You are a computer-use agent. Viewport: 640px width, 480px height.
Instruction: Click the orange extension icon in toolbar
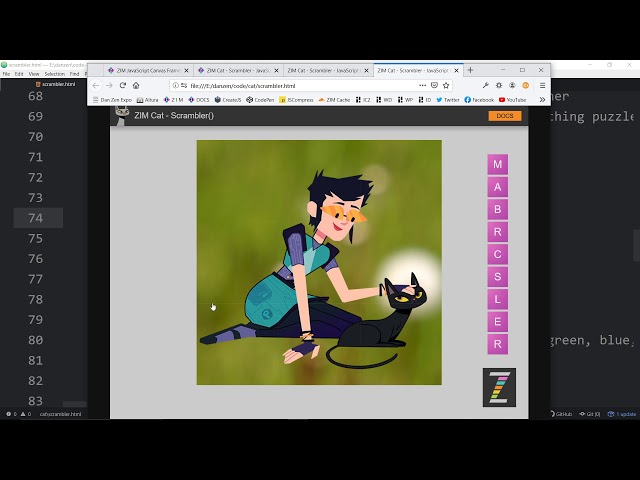tap(525, 85)
